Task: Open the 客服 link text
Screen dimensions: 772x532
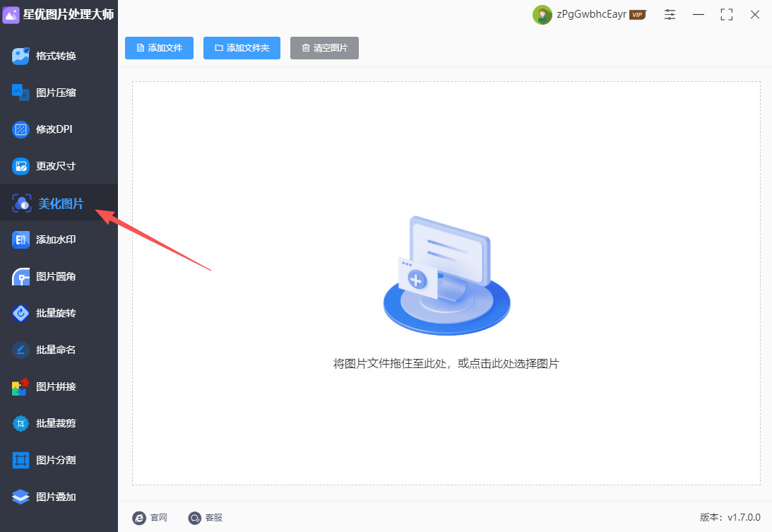Action: click(214, 518)
